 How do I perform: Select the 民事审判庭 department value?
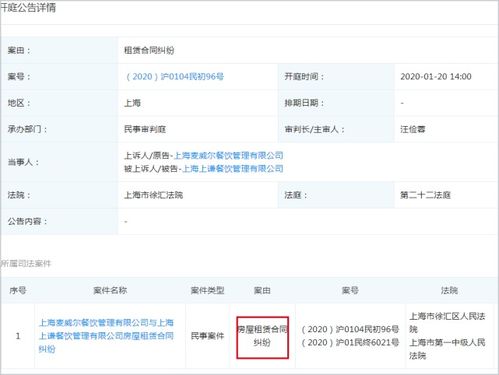tap(145, 129)
